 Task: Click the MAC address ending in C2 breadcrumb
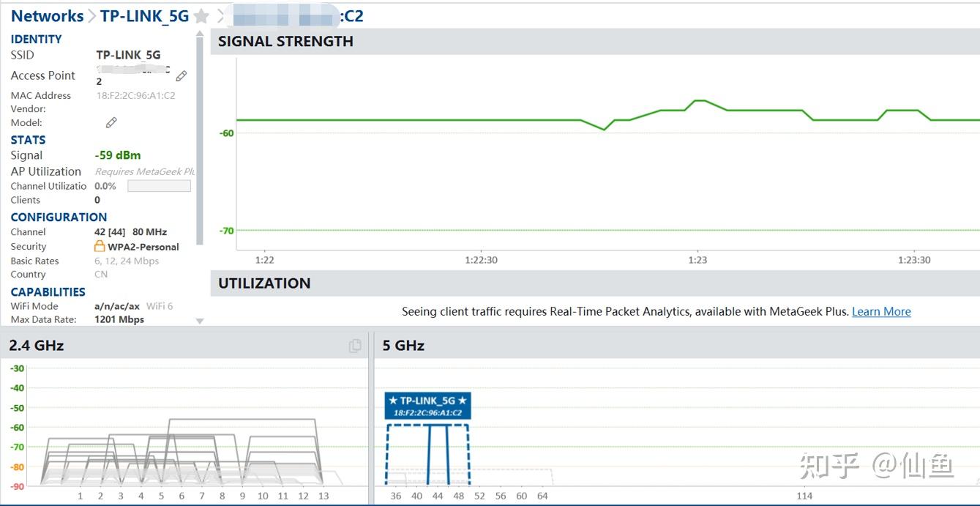click(x=296, y=16)
